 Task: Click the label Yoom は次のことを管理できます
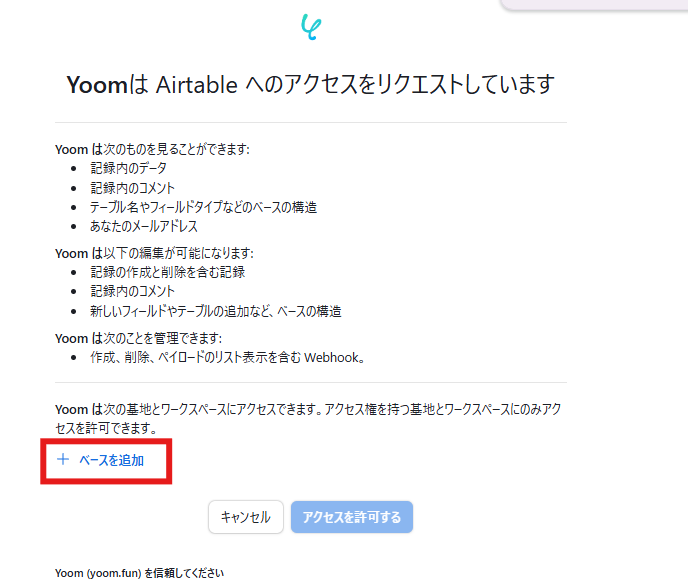139,338
